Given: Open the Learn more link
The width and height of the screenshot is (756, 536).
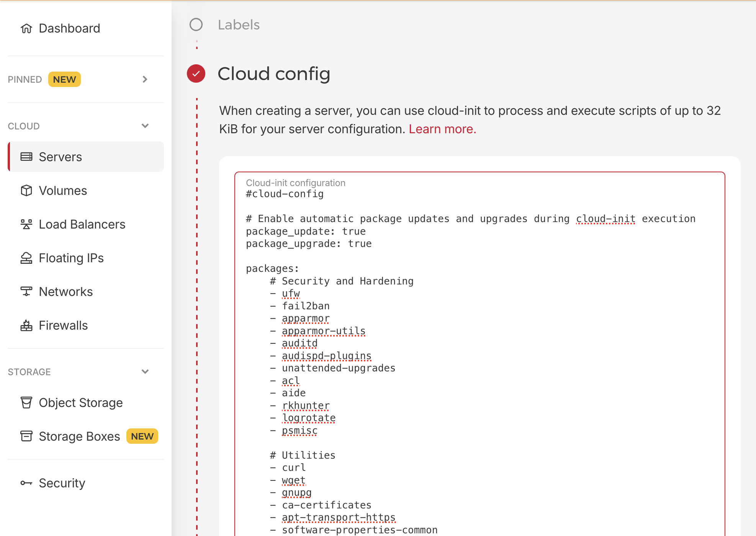Looking at the screenshot, I should (x=442, y=129).
